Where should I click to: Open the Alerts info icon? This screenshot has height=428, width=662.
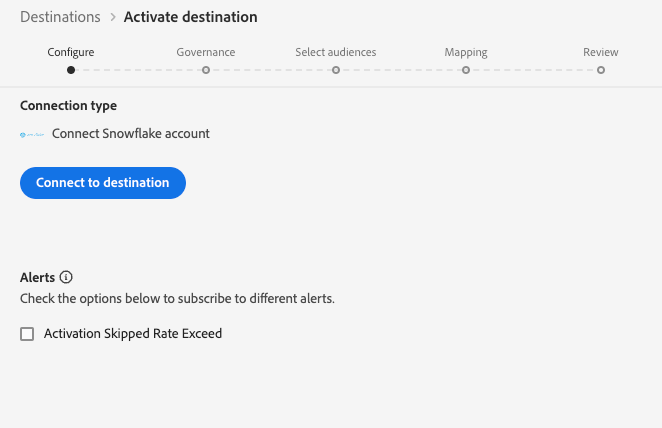66,277
